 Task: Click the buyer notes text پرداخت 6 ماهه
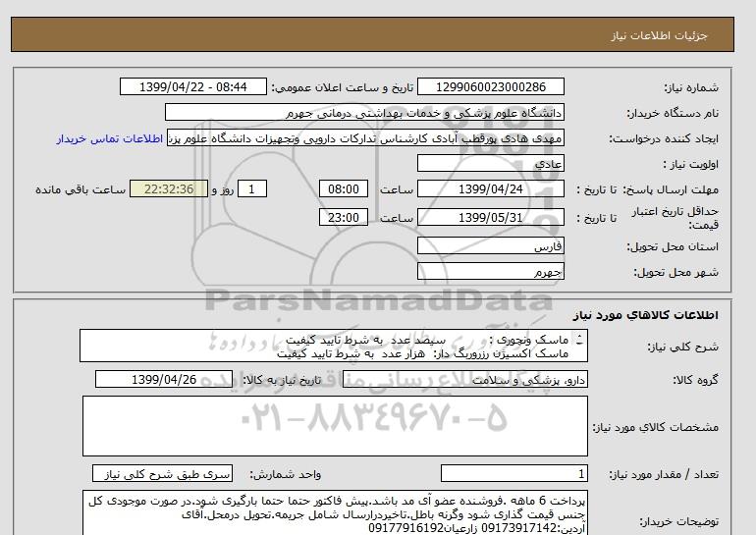pyautogui.click(x=335, y=514)
